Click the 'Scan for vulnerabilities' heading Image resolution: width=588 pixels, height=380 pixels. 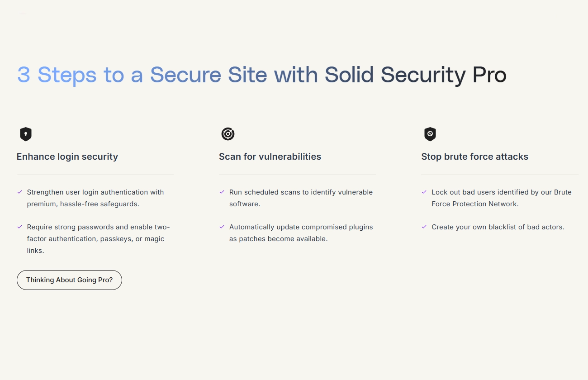click(270, 157)
